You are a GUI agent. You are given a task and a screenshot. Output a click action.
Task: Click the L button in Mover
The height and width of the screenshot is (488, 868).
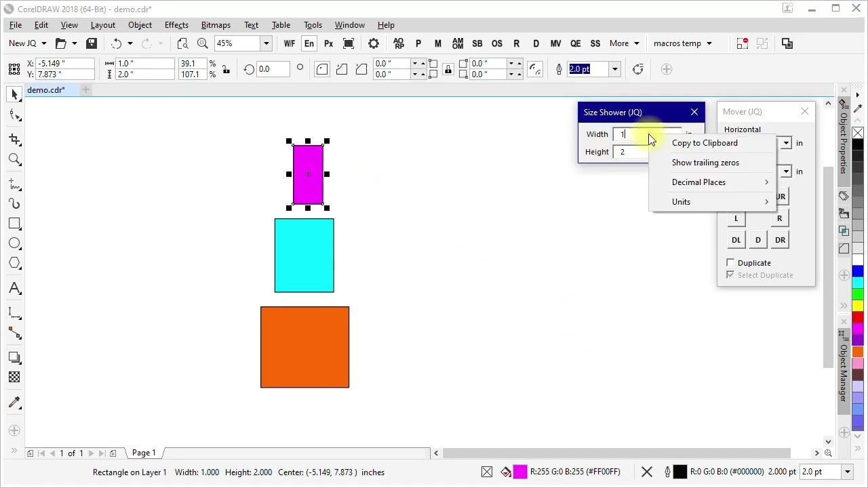(736, 218)
